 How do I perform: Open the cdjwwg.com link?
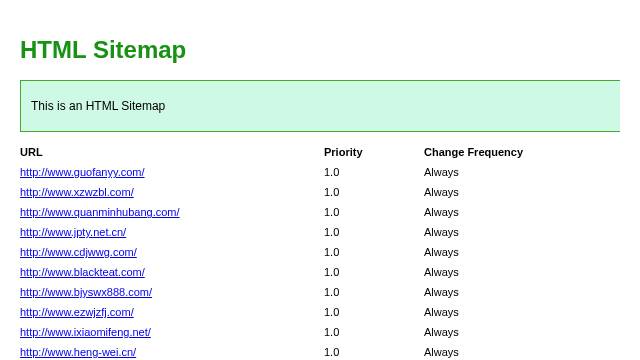tap(78, 252)
